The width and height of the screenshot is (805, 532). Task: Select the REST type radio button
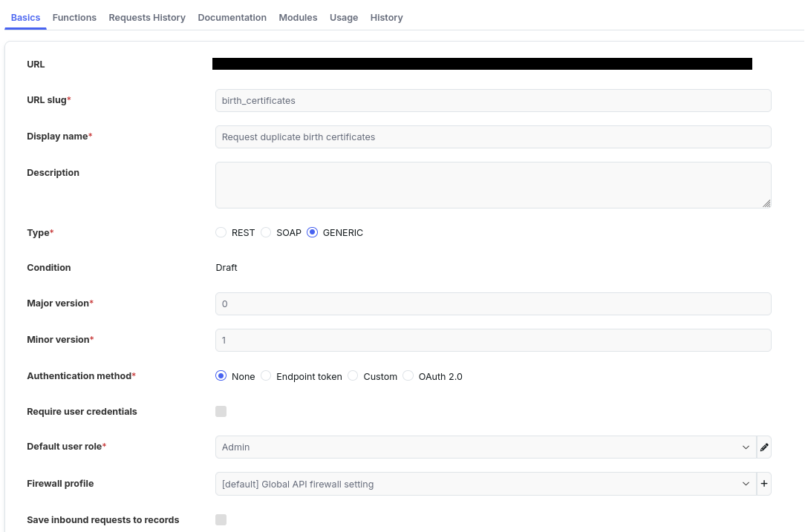click(x=221, y=232)
